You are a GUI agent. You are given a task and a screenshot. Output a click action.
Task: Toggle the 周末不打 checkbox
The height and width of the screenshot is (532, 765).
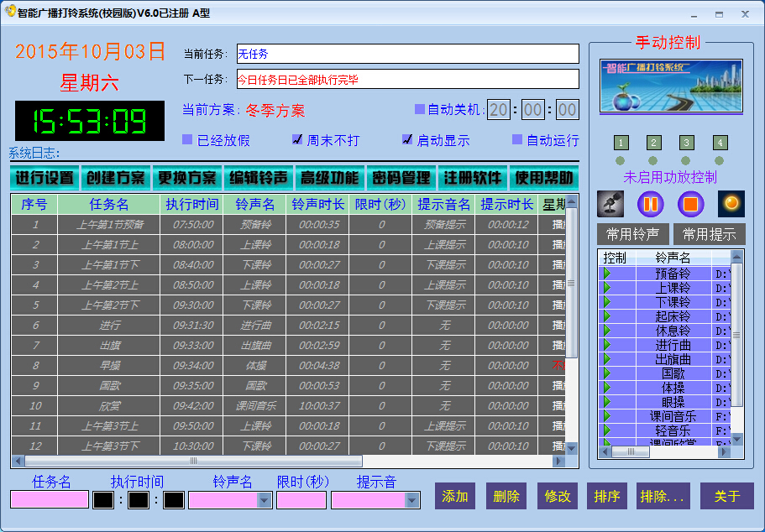pyautogui.click(x=296, y=140)
